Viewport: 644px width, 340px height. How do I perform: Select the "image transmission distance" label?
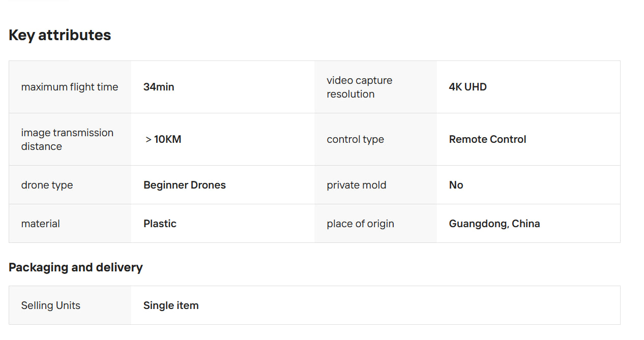(67, 139)
